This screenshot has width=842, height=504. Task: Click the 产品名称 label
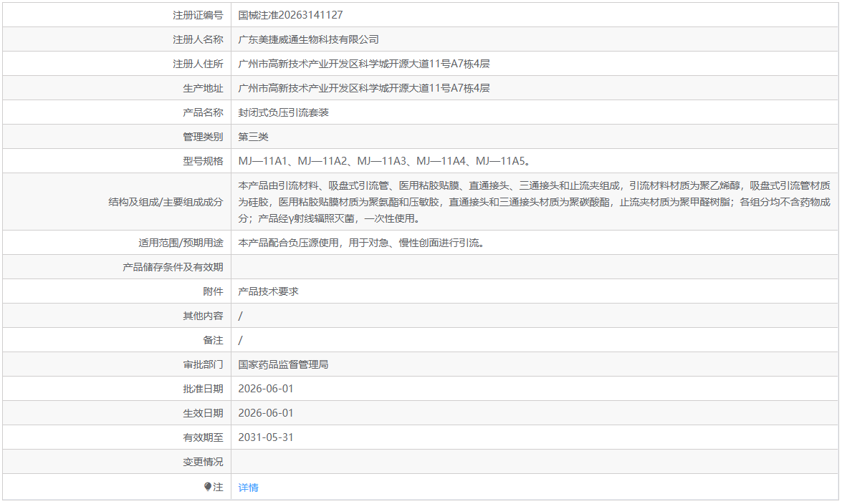pyautogui.click(x=203, y=112)
